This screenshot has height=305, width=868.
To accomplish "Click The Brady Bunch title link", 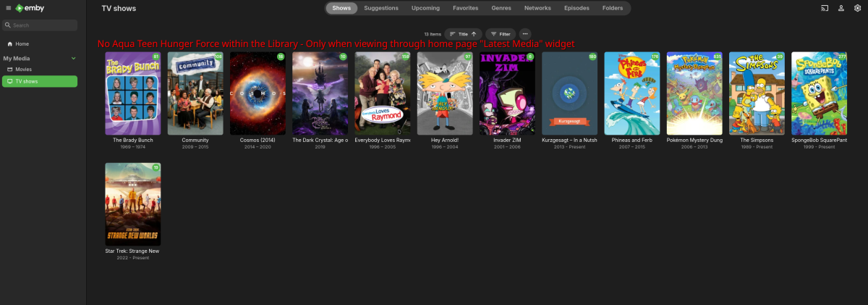I will pyautogui.click(x=133, y=140).
